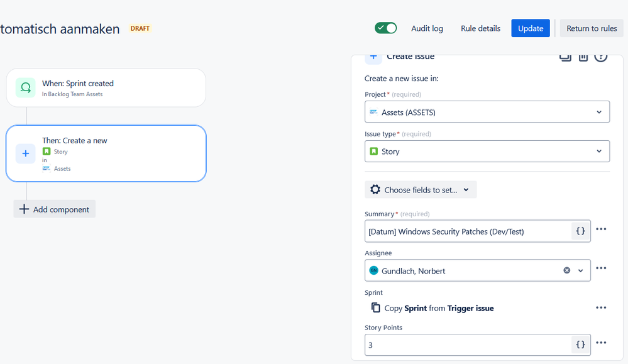Clear the assignee Gundlach, Norbert
628x364 pixels.
tap(567, 270)
